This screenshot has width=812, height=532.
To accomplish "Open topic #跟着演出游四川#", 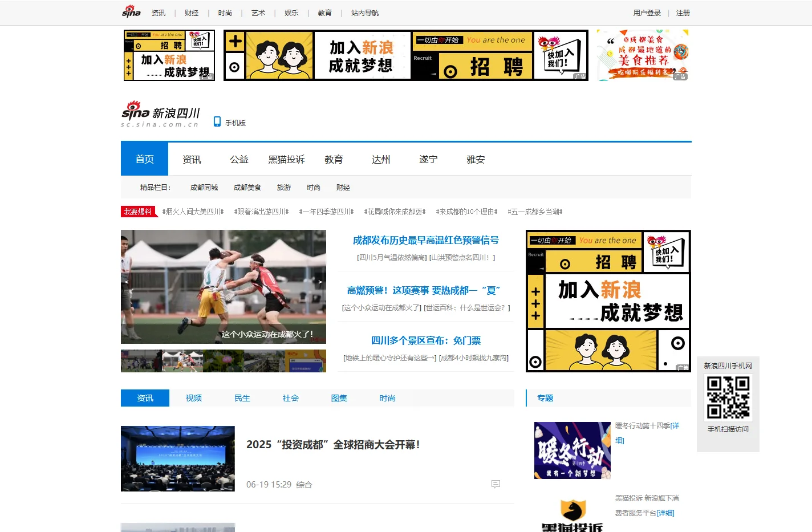I will (261, 212).
